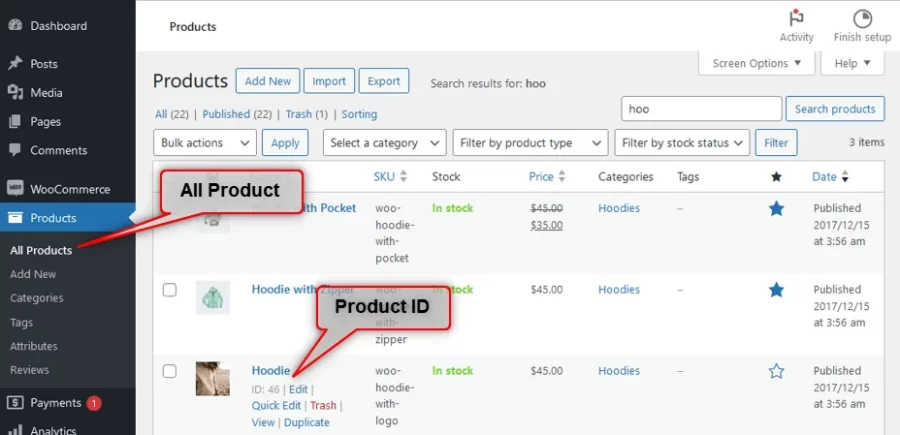Click the 3 items count text

(867, 142)
